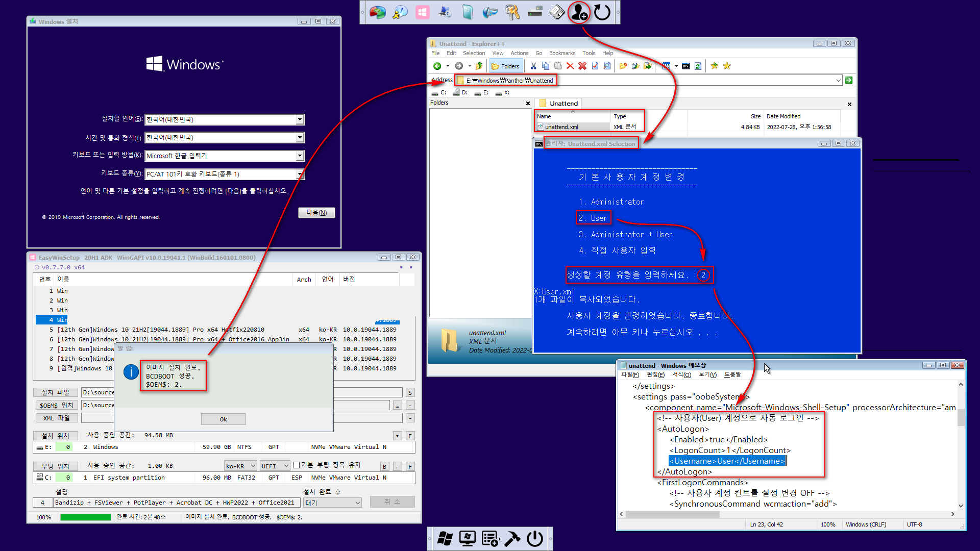Toggle the Folders pane button in Explorer++
980x551 pixels.
click(x=505, y=66)
